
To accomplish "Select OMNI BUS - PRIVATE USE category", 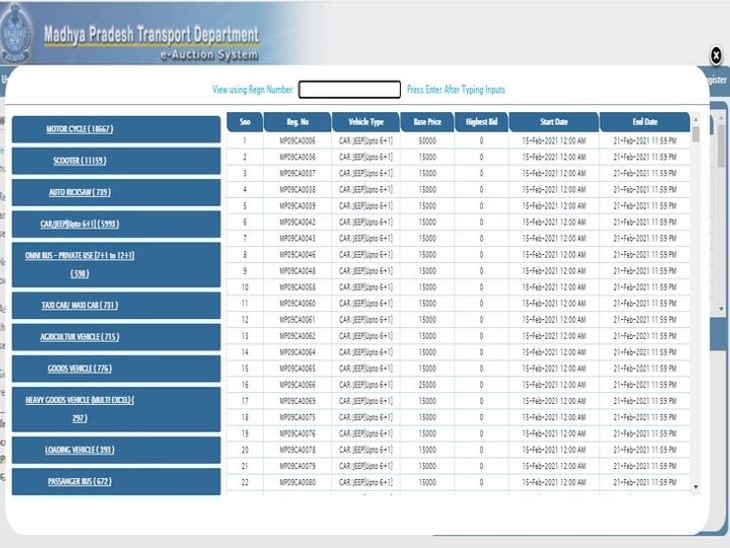I will tap(116, 264).
